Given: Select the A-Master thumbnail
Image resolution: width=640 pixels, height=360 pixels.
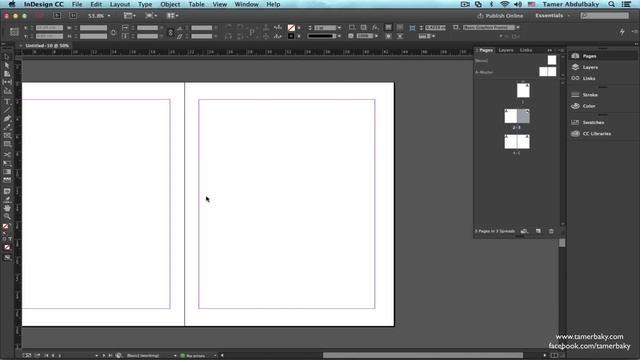Looking at the screenshot, I should [547, 72].
